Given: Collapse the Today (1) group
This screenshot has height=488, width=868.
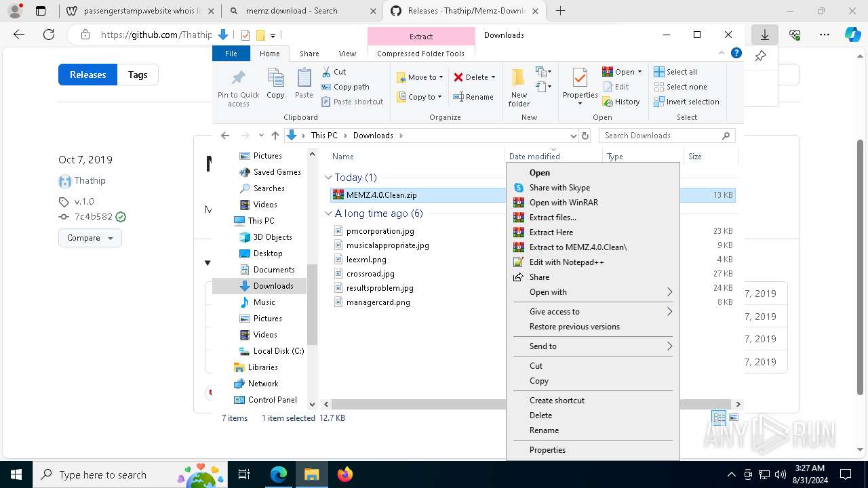Looking at the screenshot, I should (x=328, y=178).
